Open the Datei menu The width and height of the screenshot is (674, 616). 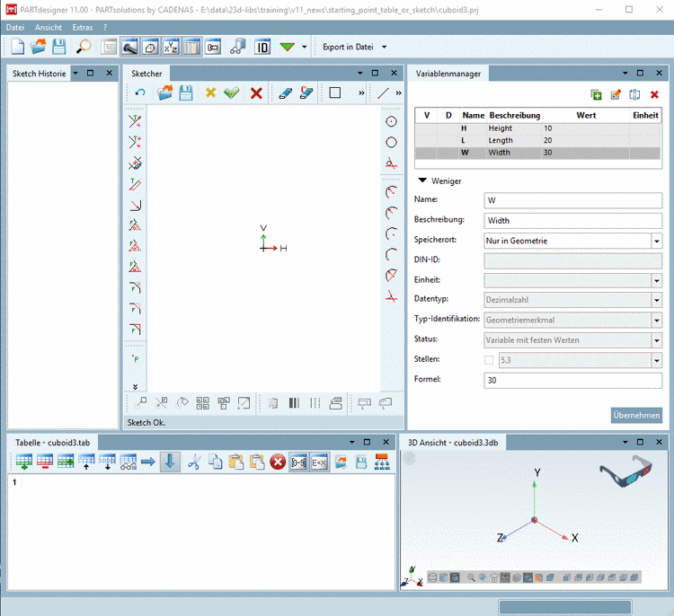(x=15, y=28)
